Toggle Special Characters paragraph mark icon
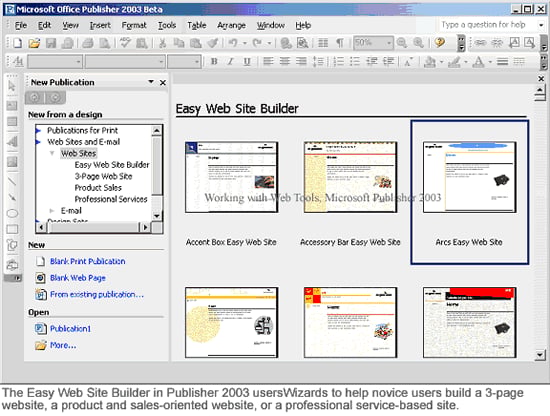 [x=340, y=43]
